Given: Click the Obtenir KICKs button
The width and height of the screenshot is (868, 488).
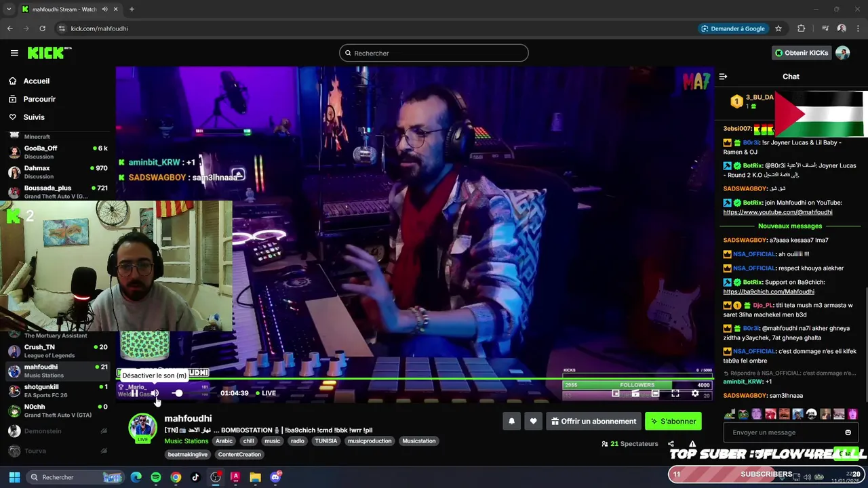Looking at the screenshot, I should click(x=801, y=53).
